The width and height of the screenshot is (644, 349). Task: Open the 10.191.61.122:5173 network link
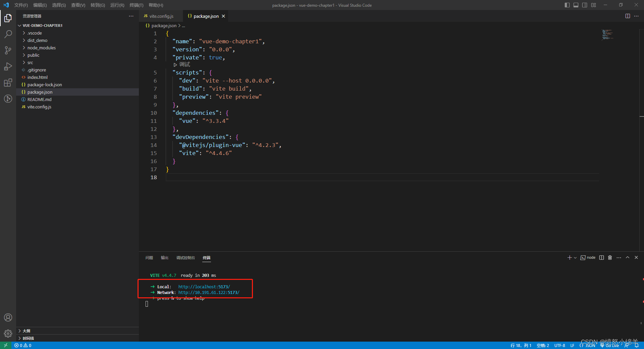209,292
